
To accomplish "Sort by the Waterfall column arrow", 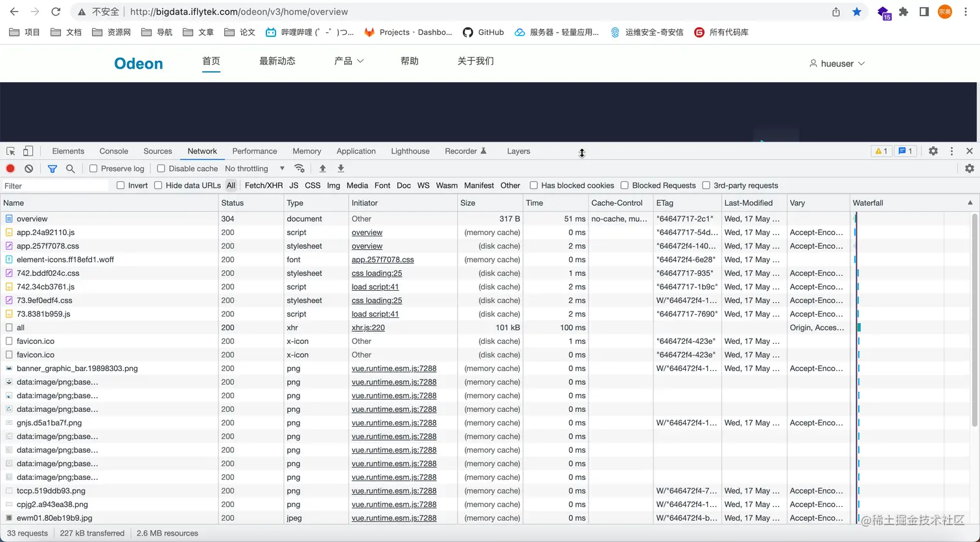I will tap(970, 203).
